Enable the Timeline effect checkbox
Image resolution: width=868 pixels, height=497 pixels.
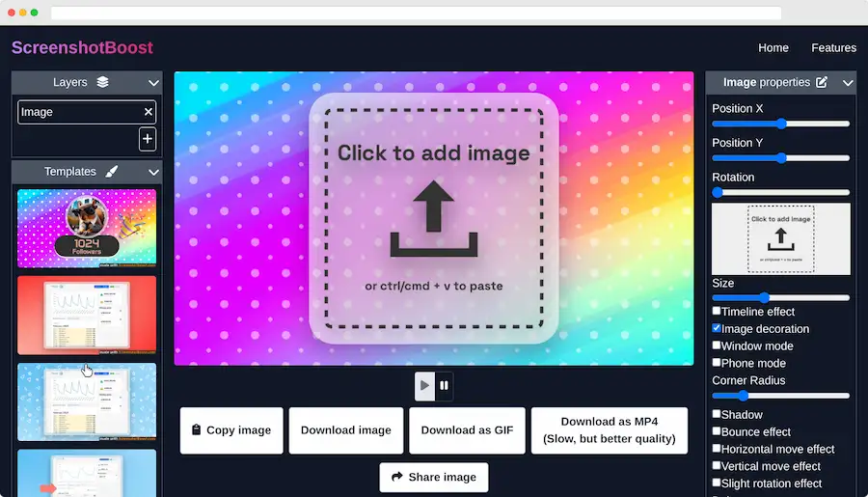(717, 312)
